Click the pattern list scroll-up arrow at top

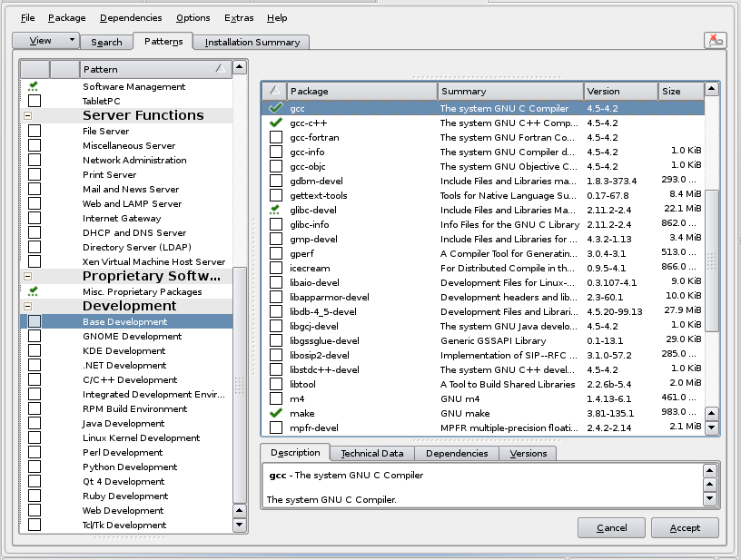pos(240,67)
